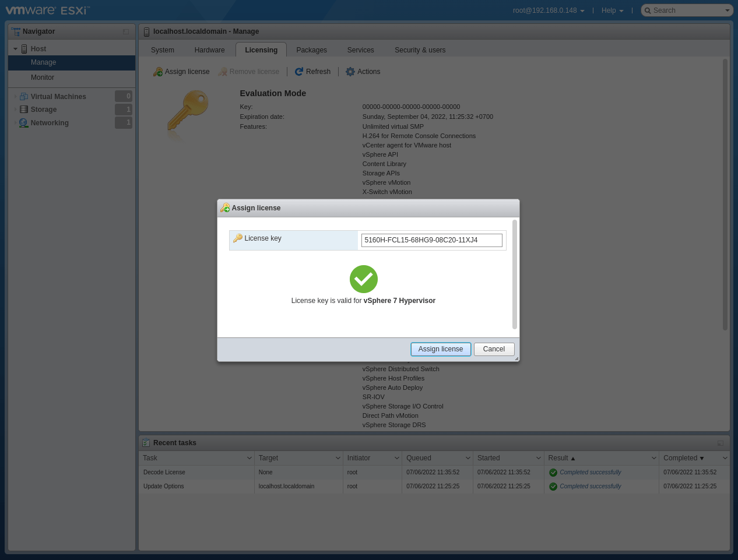Click the Assign license toolbar key icon
Viewport: 738px width, 560px height.
click(x=158, y=72)
